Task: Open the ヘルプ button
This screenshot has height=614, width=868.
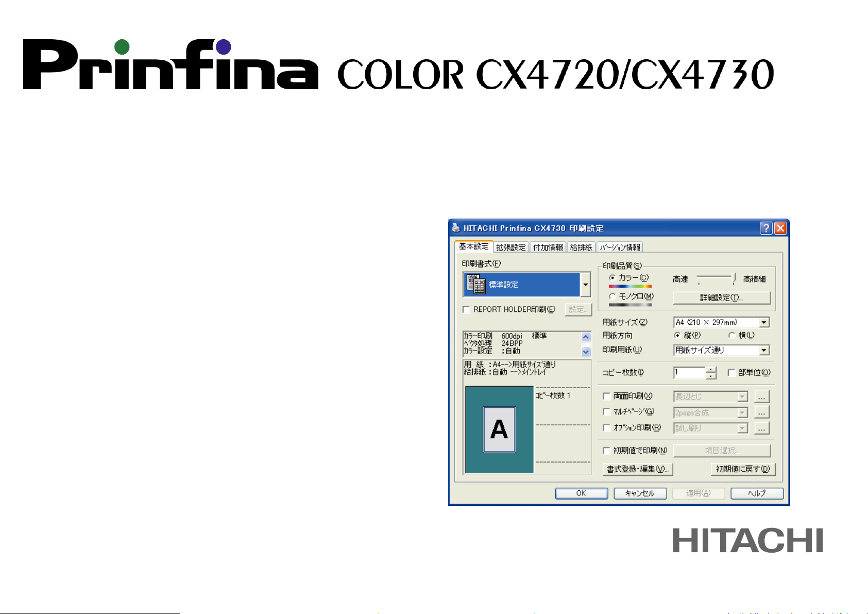Action: coord(757,493)
